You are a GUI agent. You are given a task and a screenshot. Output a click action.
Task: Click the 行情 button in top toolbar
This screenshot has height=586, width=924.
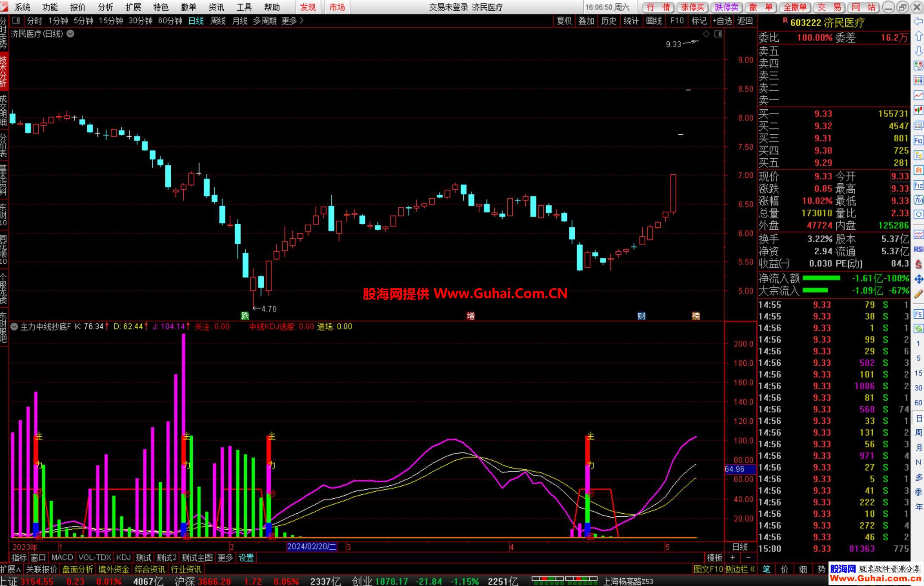pos(658,7)
